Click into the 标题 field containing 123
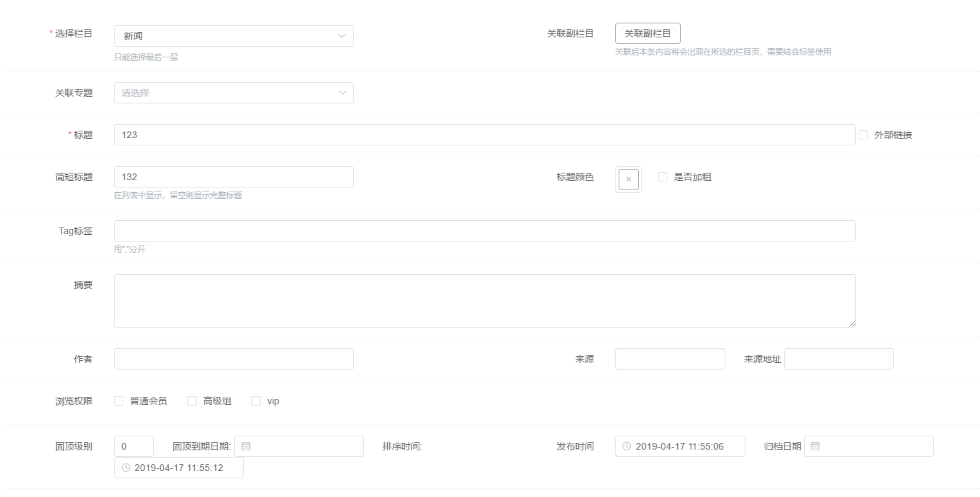 pyautogui.click(x=485, y=135)
